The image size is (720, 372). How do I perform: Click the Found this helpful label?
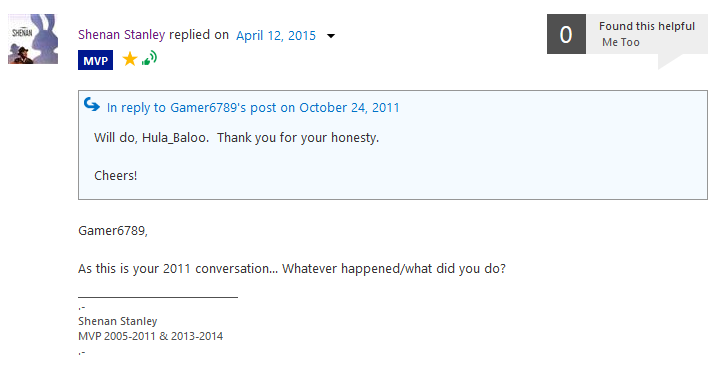(647, 26)
